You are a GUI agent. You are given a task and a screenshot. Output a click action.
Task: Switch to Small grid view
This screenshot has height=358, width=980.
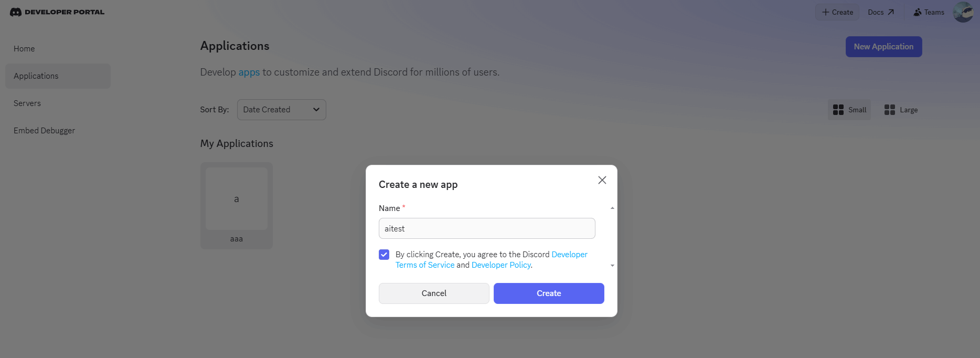[849, 110]
